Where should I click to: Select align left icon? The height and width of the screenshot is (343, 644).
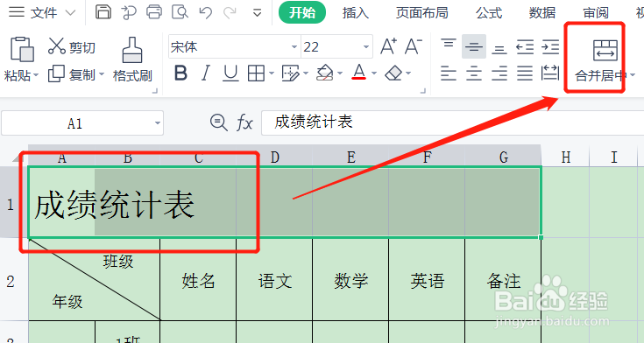[449, 73]
